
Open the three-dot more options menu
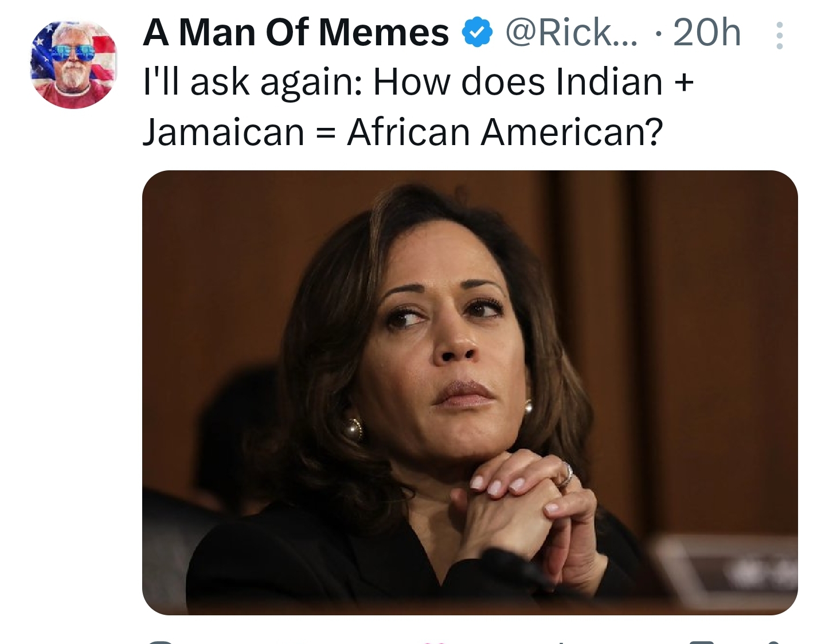[x=779, y=36]
